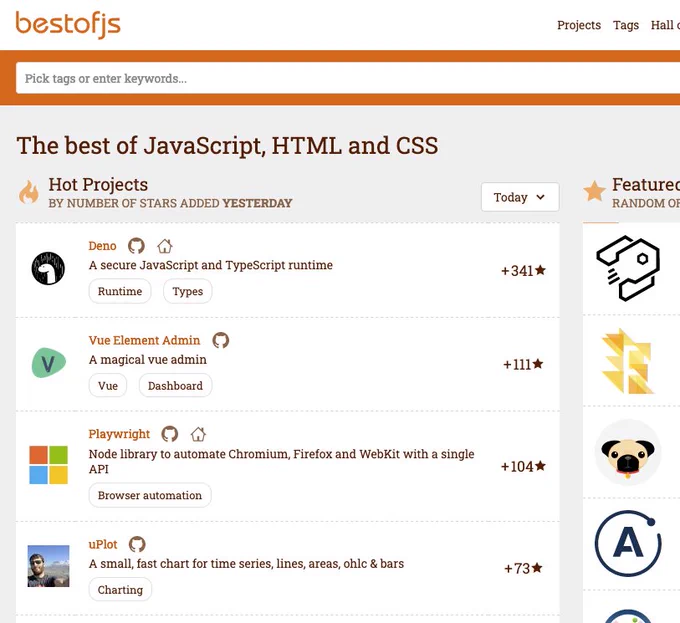680x623 pixels.
Task: Open Deno's GitHub repository icon
Action: tap(136, 246)
